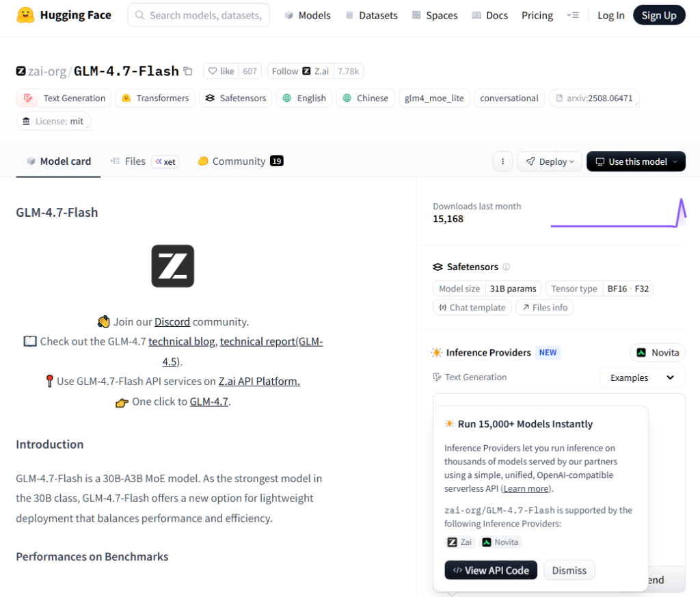Open the three-dot more options menu
The image size is (700, 597).
[502, 161]
